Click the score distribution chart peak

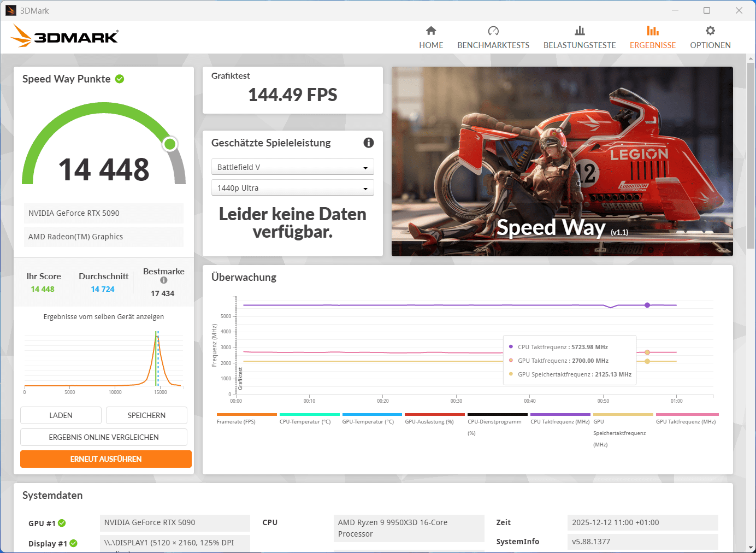click(157, 338)
